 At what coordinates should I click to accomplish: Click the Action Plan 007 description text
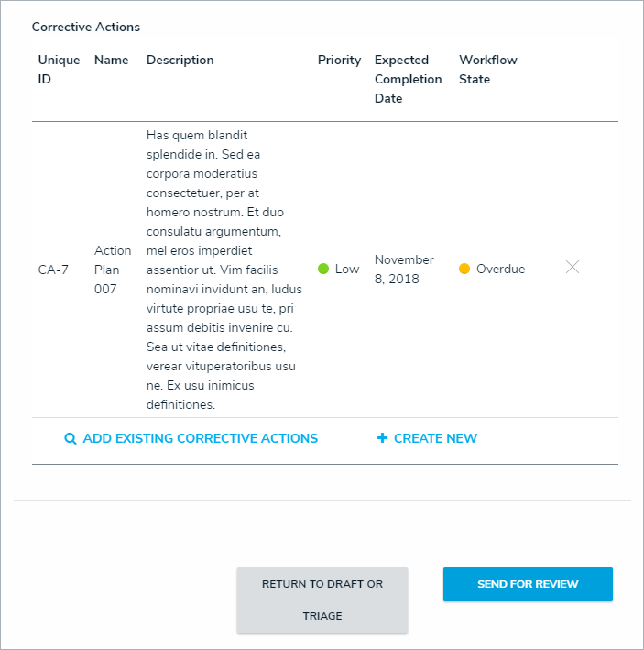pos(224,270)
